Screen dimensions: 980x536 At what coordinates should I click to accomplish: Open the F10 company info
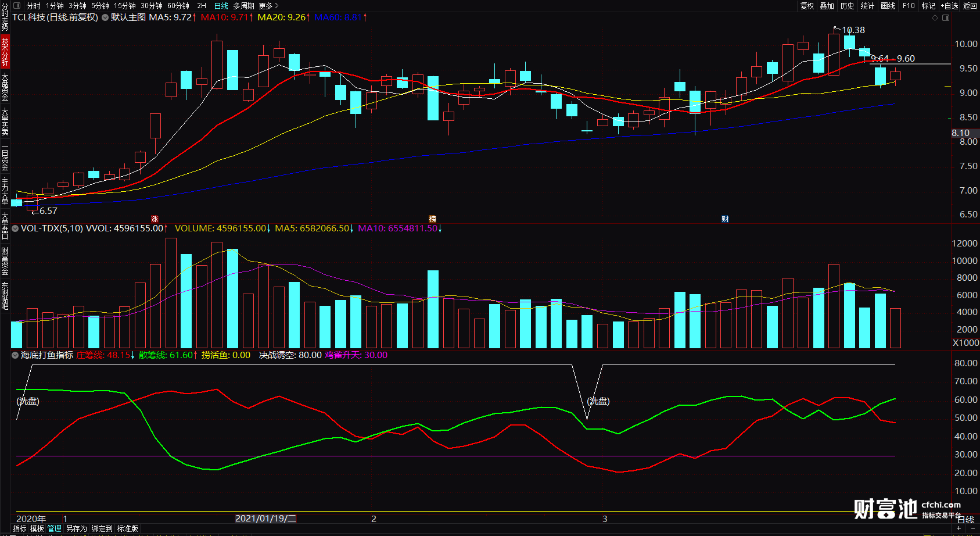909,6
